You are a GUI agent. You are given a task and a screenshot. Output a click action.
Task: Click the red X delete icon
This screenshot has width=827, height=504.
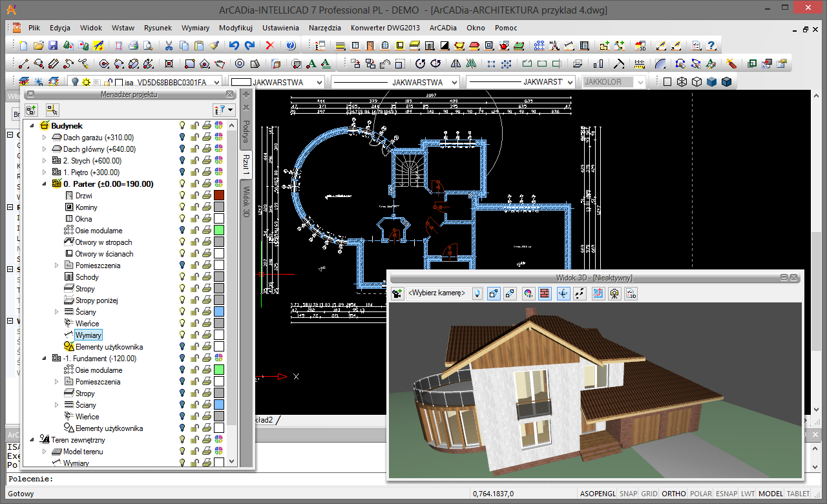(270, 46)
